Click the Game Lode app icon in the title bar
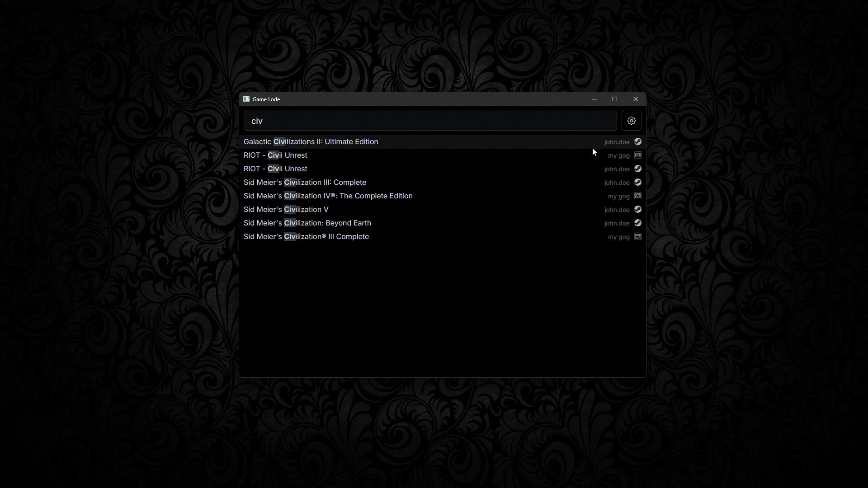This screenshot has width=868, height=488. [x=246, y=99]
